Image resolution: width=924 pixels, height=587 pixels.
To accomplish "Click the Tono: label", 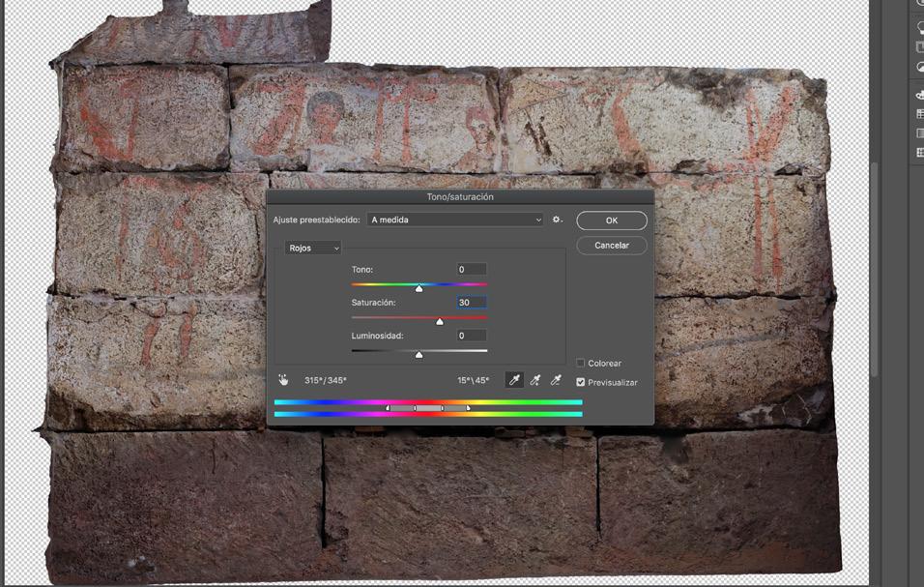I will point(362,270).
